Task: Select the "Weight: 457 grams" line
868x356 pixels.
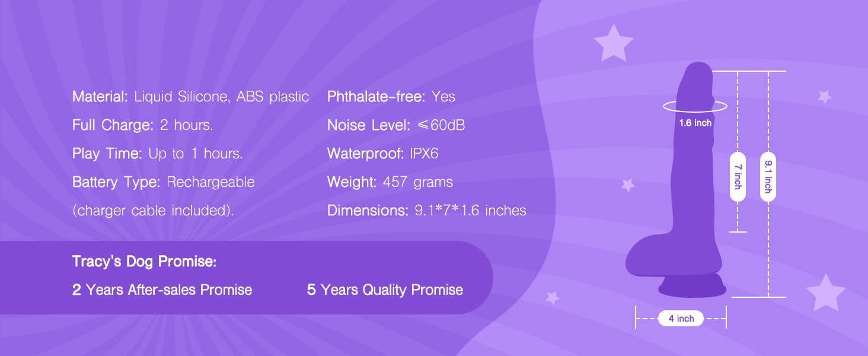Action: 390,182
